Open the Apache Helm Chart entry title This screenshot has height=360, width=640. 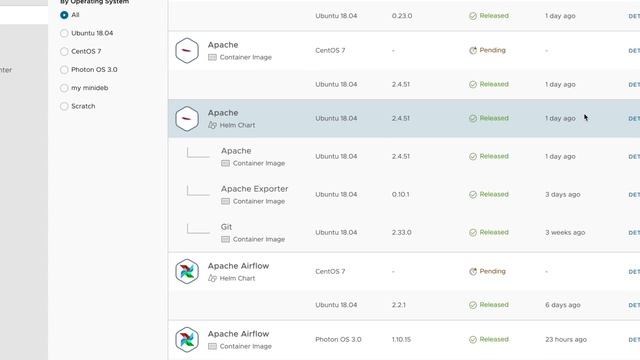(x=223, y=113)
